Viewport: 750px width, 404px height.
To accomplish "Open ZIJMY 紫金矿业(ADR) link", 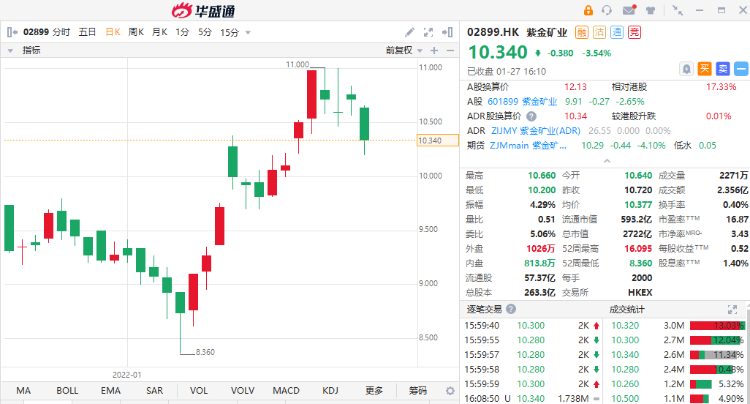I will (x=536, y=131).
